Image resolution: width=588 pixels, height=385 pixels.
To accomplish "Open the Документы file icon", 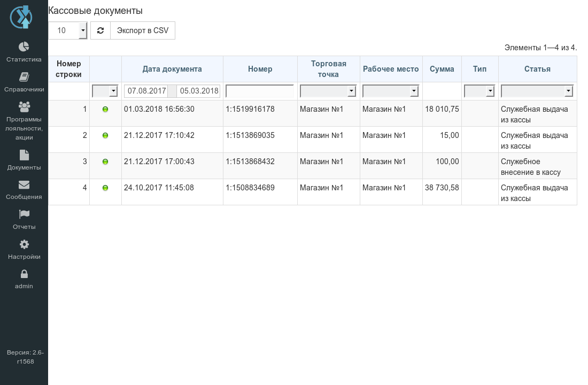I will 24,155.
